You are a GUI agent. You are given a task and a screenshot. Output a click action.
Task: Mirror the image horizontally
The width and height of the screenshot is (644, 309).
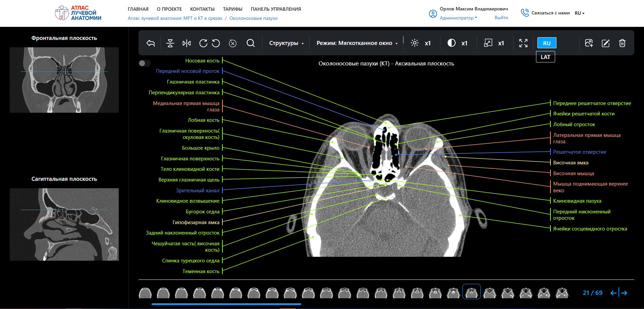(186, 43)
